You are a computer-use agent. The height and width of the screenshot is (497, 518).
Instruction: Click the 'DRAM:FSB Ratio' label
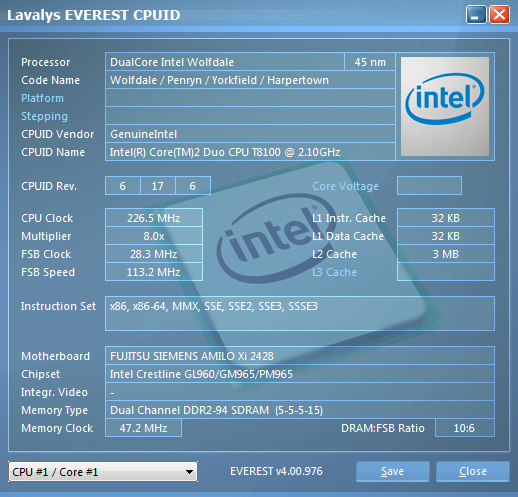383,428
